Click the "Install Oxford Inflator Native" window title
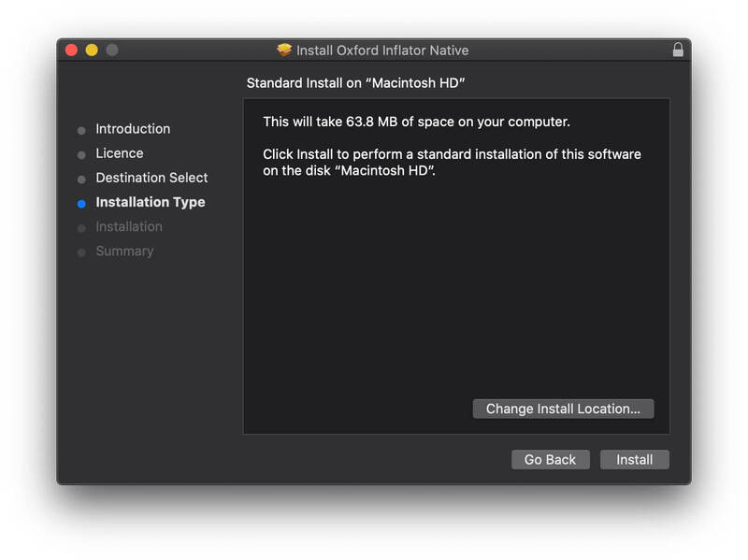Viewport: 748px width, 560px height. [382, 50]
